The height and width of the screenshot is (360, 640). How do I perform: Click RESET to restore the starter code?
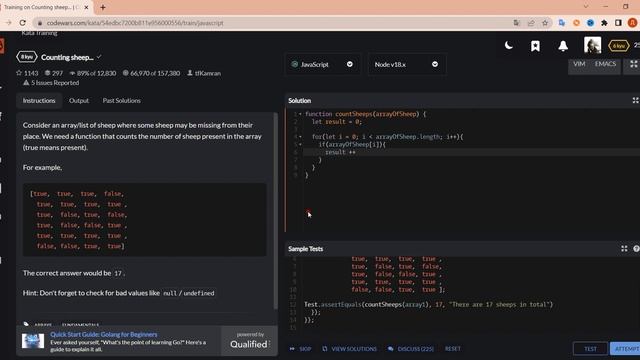point(453,349)
